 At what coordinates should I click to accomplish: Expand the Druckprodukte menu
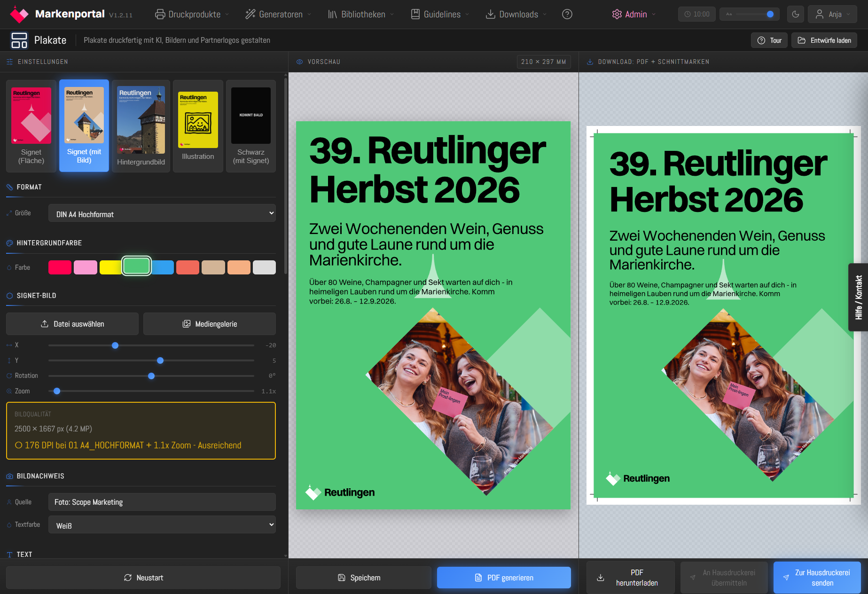click(192, 14)
